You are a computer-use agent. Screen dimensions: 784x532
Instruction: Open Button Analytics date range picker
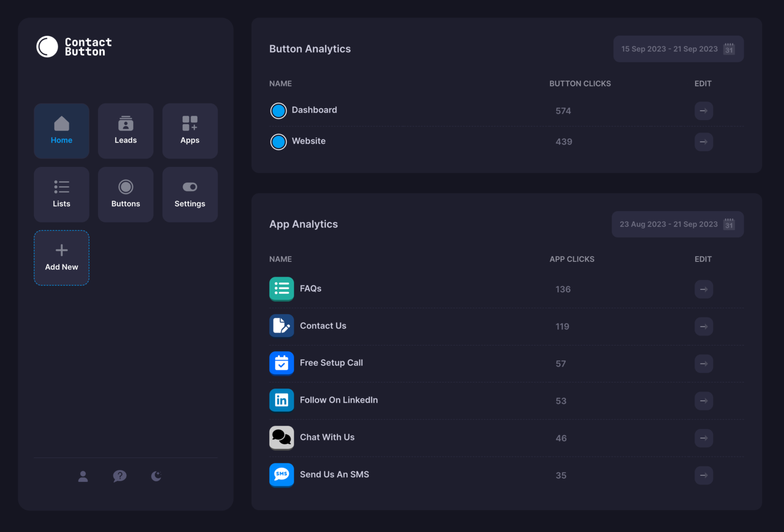coord(678,49)
